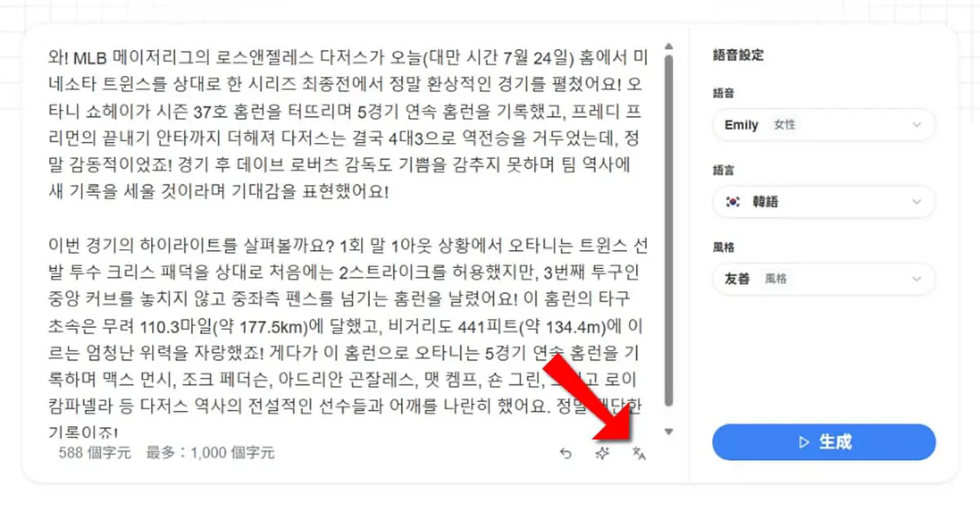The width and height of the screenshot is (980, 513).
Task: Click the text area scrollbar thumb
Action: click(668, 230)
